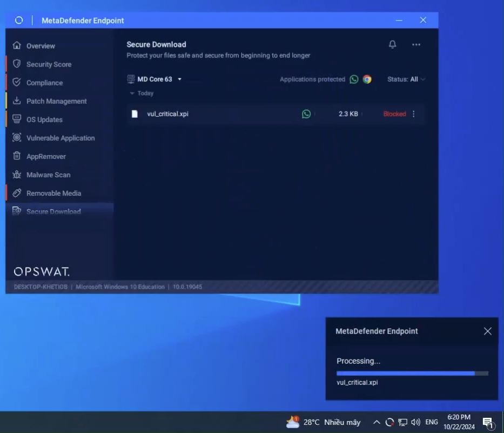Close the MetaDefender Endpoint window

(423, 20)
